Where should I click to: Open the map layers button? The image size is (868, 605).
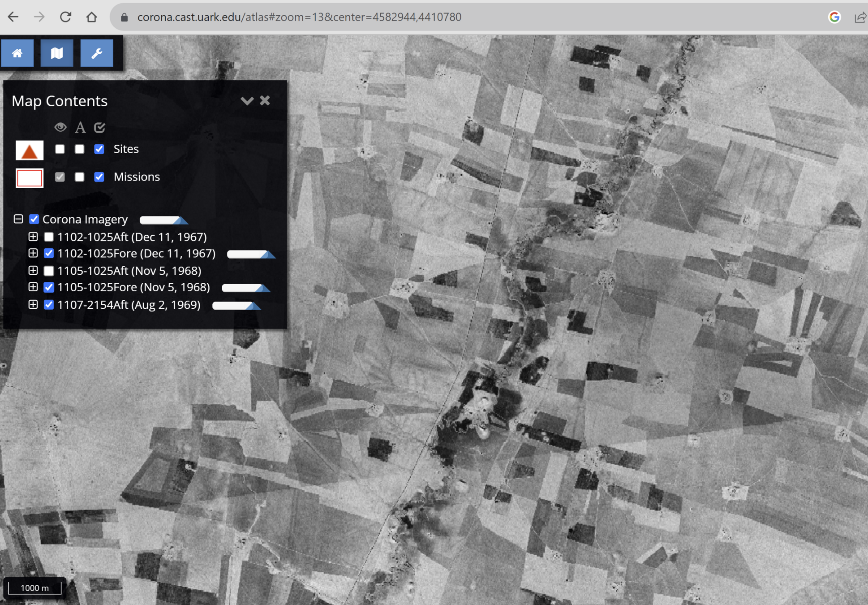click(57, 53)
